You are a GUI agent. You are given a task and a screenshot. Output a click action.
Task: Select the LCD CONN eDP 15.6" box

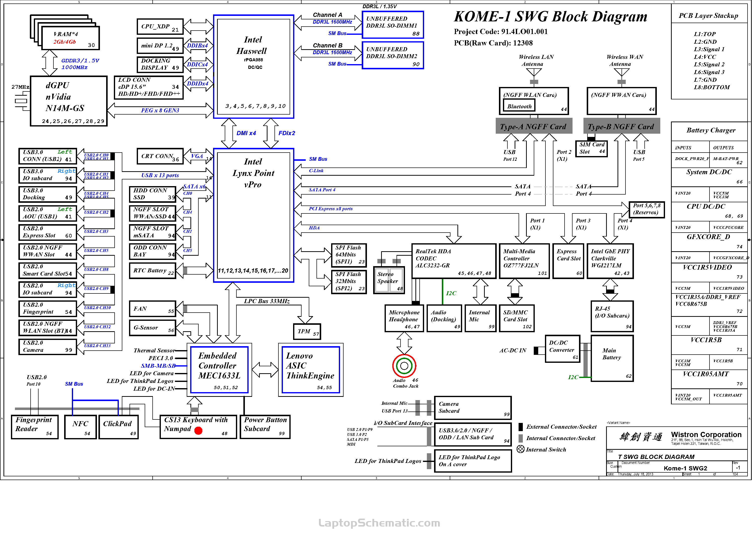tap(148, 87)
